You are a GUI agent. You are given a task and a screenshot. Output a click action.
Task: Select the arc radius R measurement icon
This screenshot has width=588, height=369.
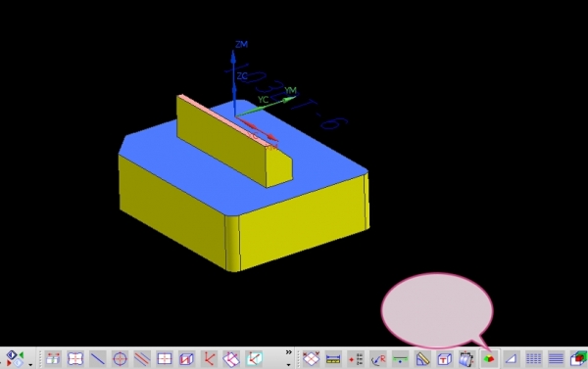[x=378, y=359]
